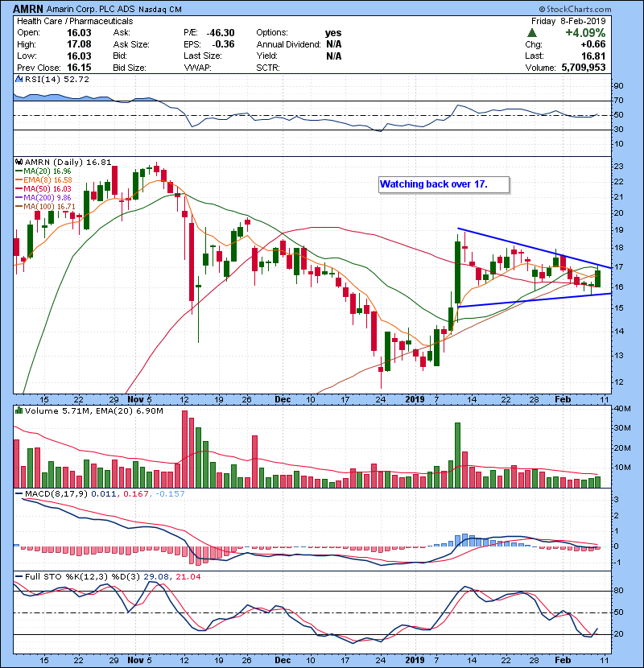Click the MA(200) 9.86 legend entry

43,198
